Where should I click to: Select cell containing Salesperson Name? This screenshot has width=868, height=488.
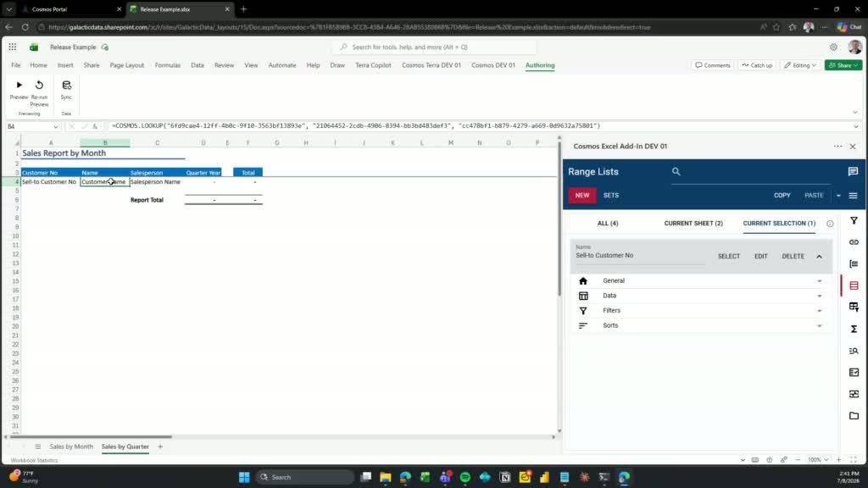coord(157,182)
